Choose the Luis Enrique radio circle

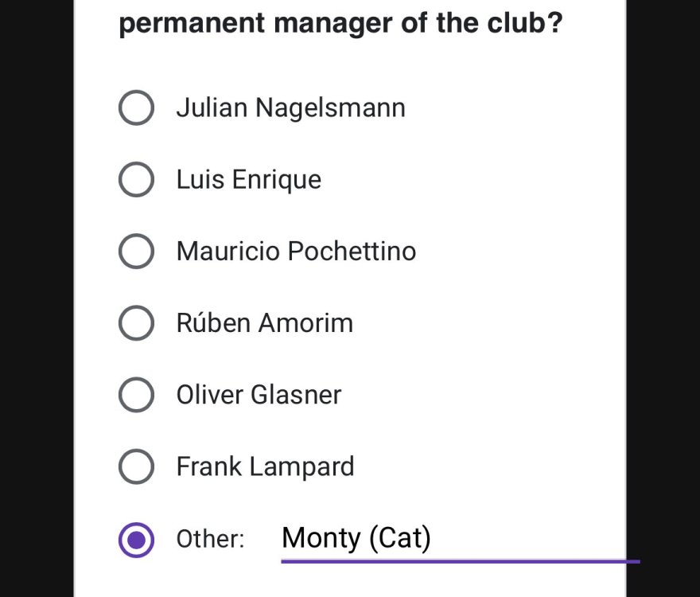click(136, 180)
